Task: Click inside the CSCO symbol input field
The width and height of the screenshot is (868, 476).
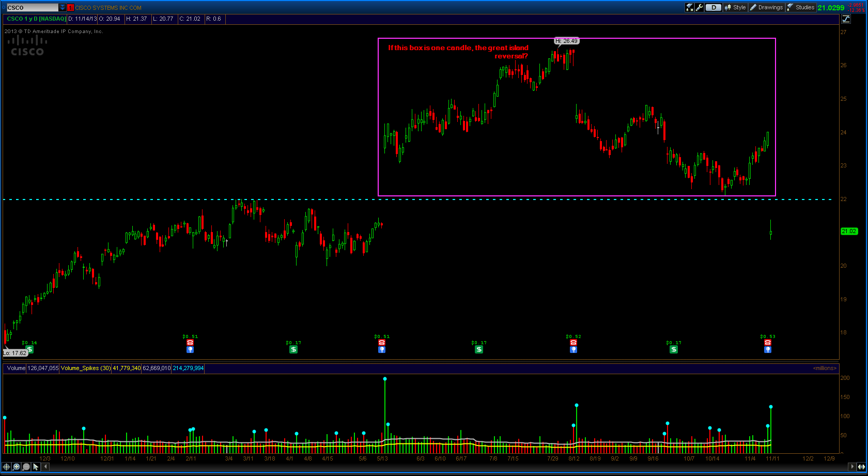Action: coord(31,7)
